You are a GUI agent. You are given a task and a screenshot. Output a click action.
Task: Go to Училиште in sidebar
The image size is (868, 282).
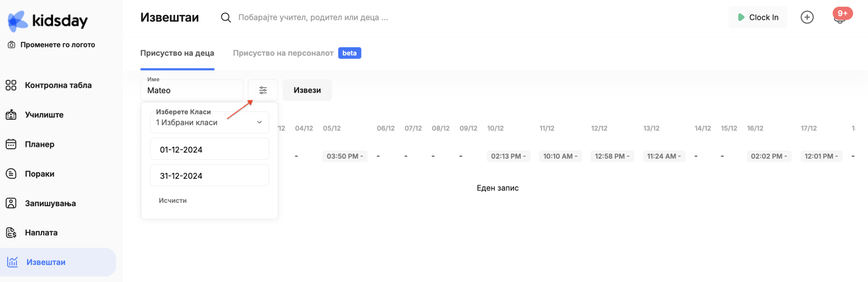[x=44, y=115]
